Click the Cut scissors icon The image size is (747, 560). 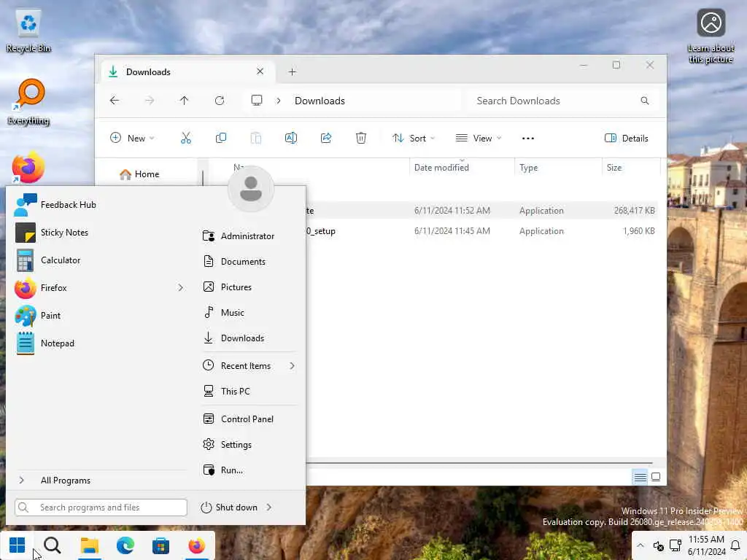[186, 138]
